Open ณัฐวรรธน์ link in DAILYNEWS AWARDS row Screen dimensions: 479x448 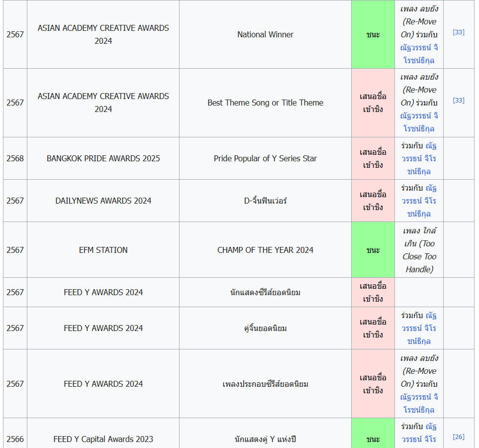pos(419,201)
